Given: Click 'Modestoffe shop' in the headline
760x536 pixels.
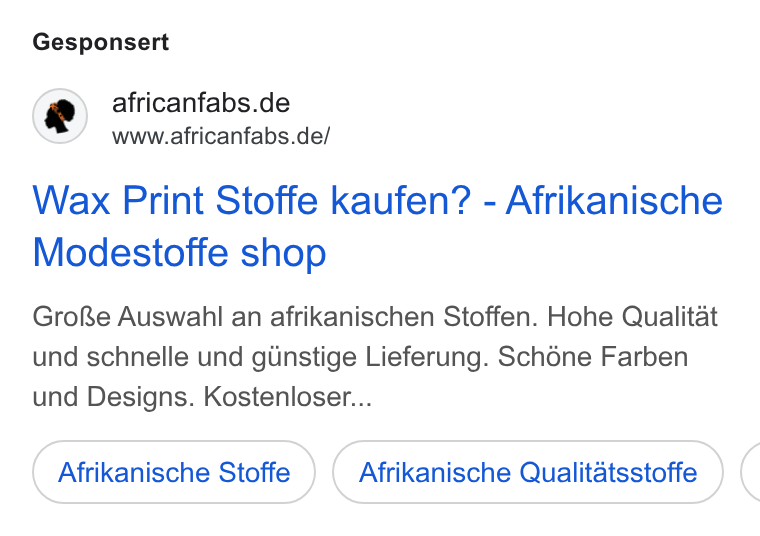Looking at the screenshot, I should (x=179, y=252).
